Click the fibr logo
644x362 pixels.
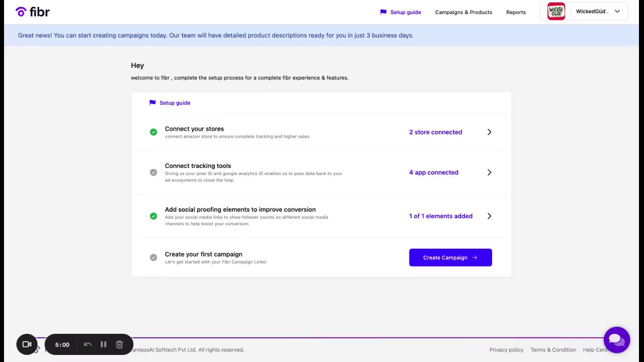click(x=33, y=12)
